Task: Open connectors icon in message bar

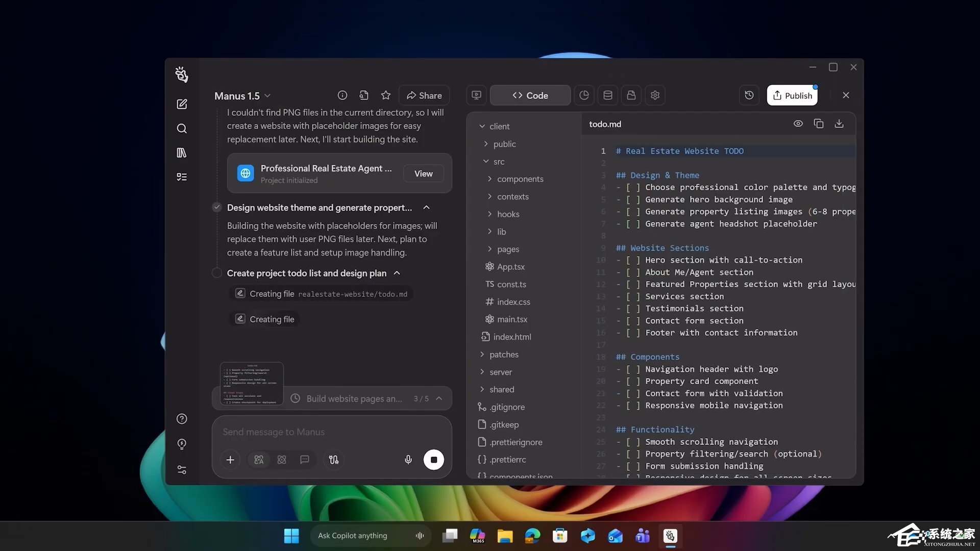Action: (x=334, y=460)
